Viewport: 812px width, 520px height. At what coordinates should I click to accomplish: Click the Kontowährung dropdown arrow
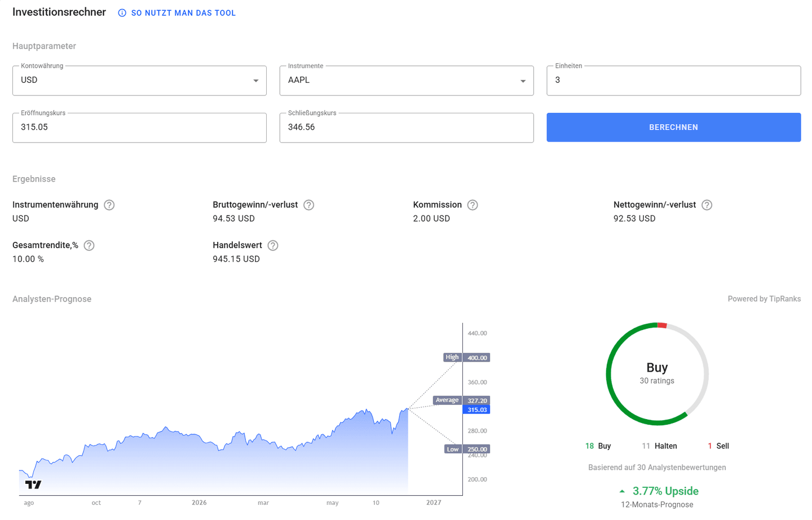256,81
